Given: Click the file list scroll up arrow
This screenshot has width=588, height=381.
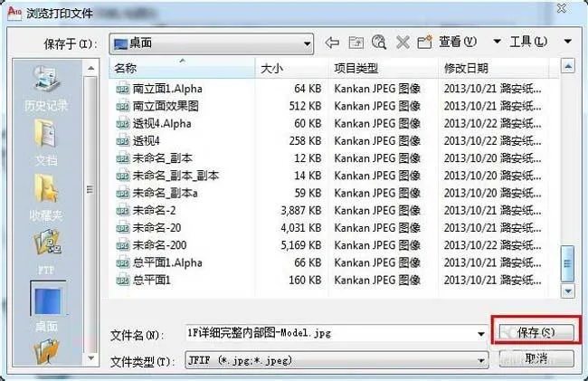Looking at the screenshot, I should [x=568, y=66].
